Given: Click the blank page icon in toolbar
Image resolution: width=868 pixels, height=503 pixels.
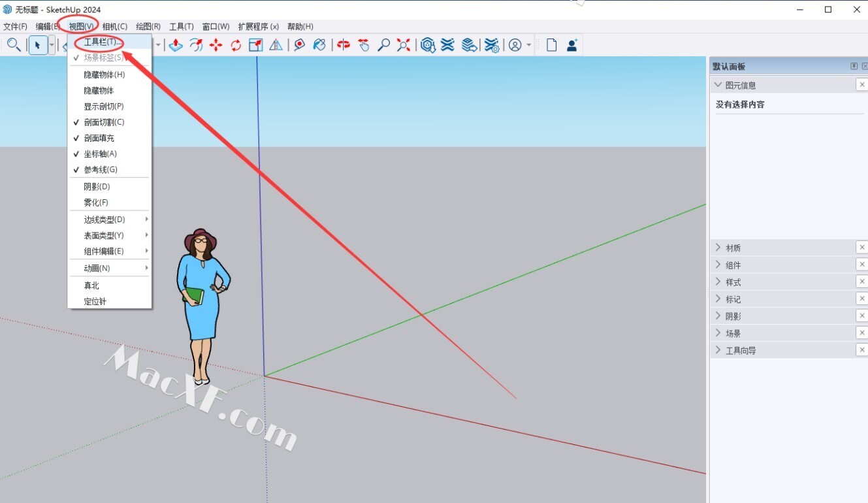Looking at the screenshot, I should click(x=552, y=45).
